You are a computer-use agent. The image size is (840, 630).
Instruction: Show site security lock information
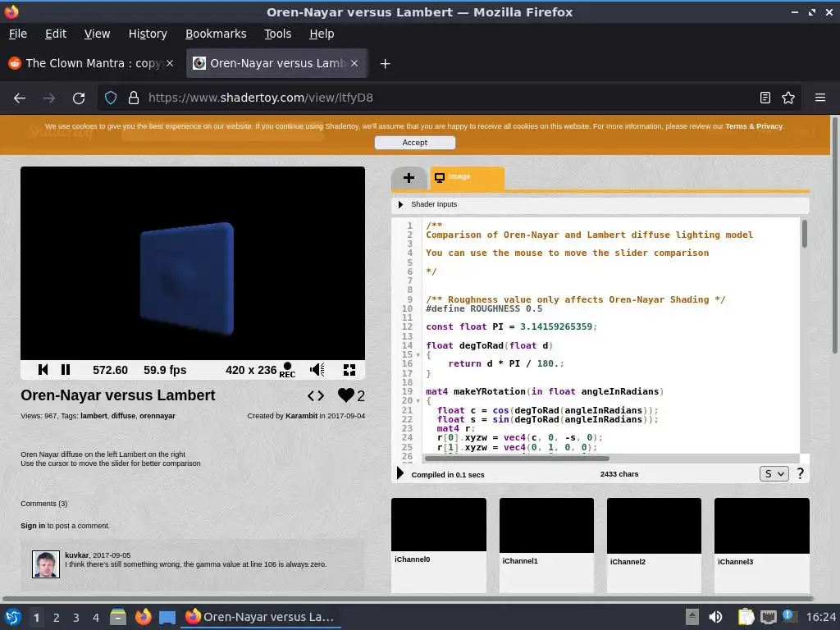(x=134, y=98)
